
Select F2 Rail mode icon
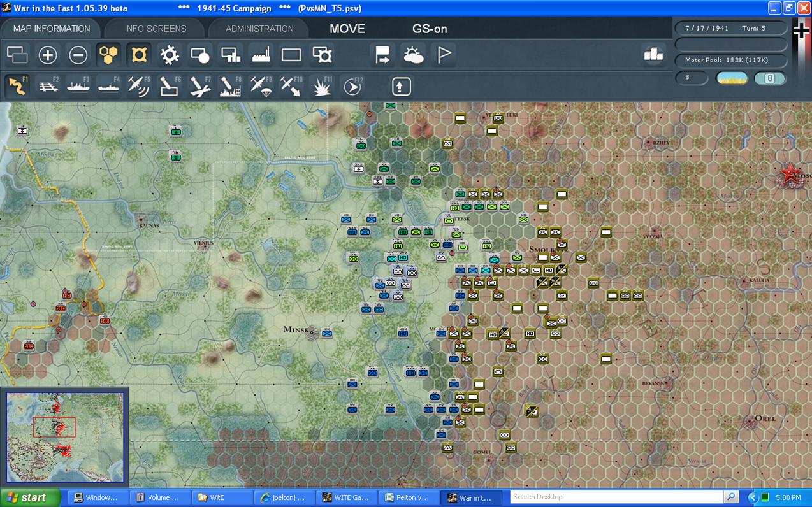click(48, 86)
